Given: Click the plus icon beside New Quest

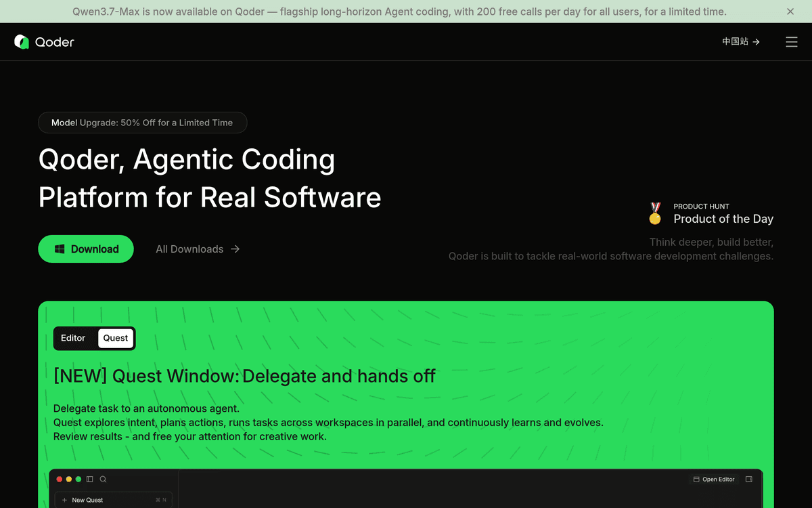Looking at the screenshot, I should 64,500.
